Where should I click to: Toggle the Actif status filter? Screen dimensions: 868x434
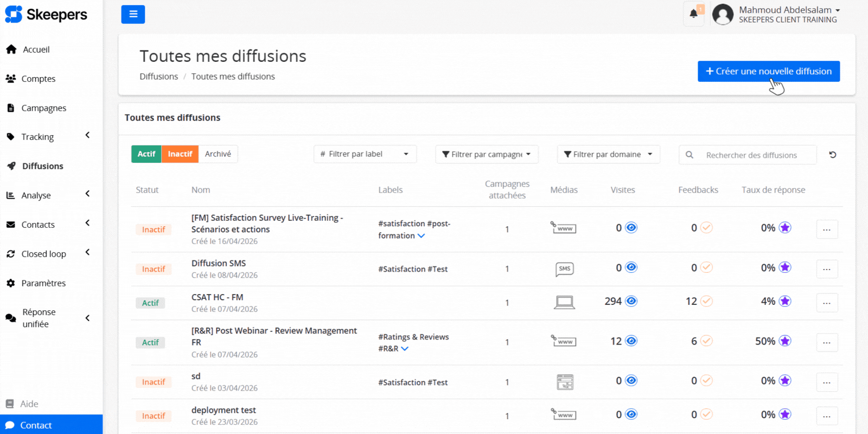click(146, 154)
